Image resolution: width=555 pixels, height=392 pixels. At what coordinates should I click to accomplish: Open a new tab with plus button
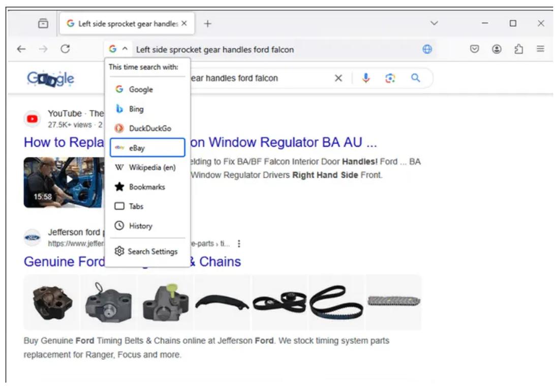(x=208, y=24)
